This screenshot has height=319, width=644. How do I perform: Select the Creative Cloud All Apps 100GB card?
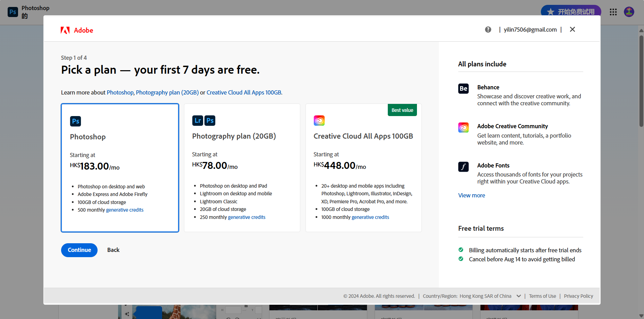point(363,168)
